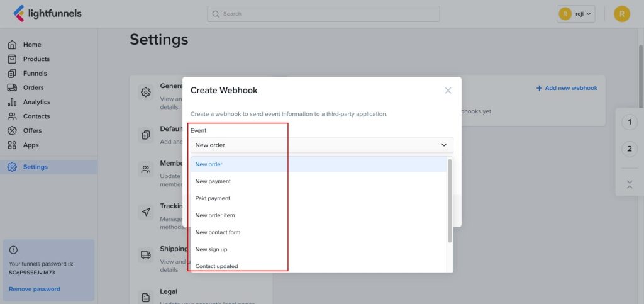
Task: Click the Legal document icon
Action: point(146,296)
